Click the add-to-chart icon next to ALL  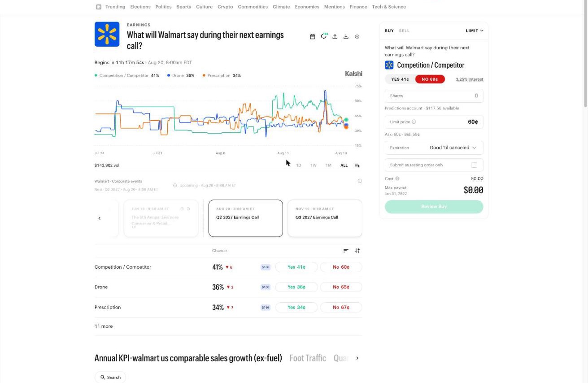coord(357,165)
